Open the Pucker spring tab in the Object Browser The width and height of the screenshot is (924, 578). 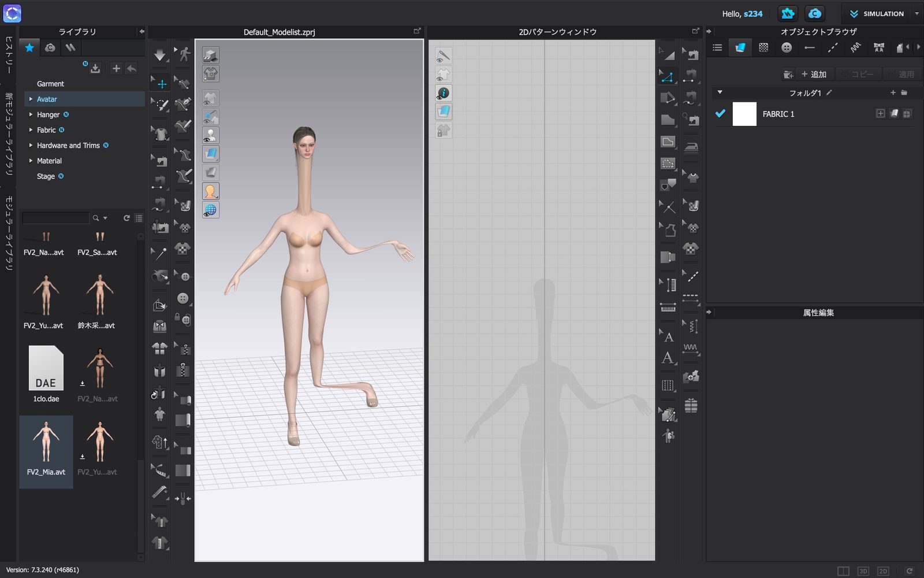tap(856, 47)
